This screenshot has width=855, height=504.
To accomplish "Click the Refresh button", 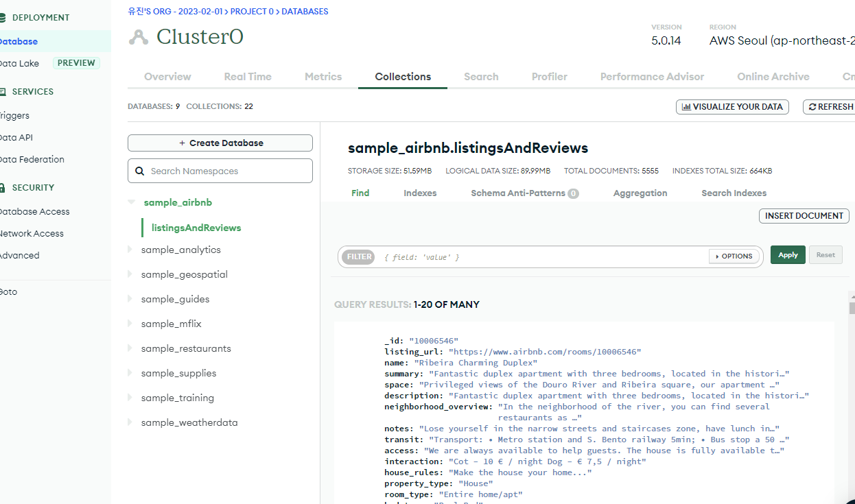I will (829, 107).
